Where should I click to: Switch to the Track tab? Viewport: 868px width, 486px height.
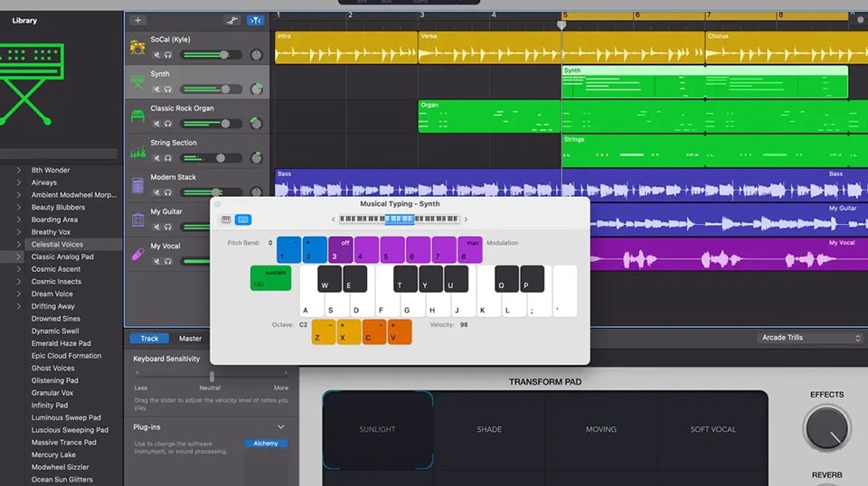(x=149, y=339)
